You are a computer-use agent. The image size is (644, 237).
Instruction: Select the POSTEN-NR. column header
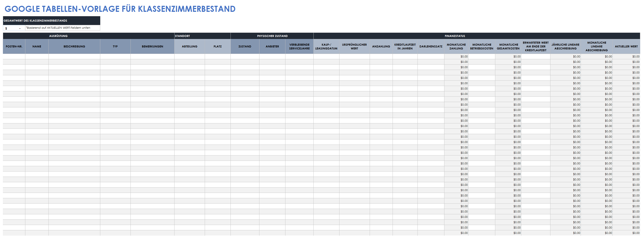coord(14,46)
